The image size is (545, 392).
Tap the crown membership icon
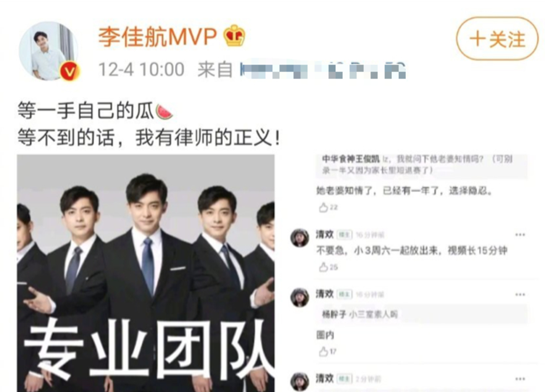coord(234,36)
